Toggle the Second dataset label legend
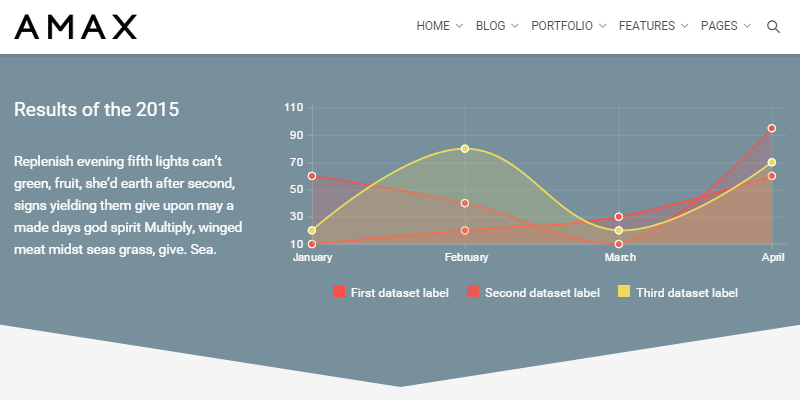Screen dimensions: 800x400 (541, 292)
